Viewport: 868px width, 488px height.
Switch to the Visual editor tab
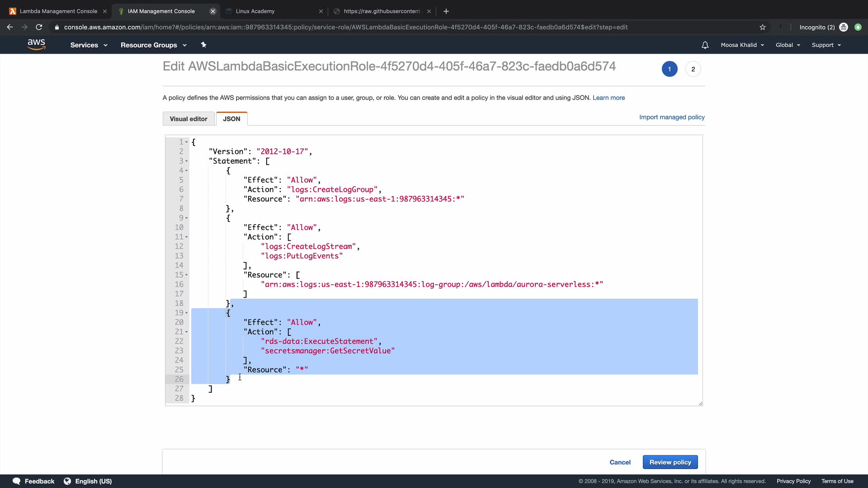pos(189,119)
